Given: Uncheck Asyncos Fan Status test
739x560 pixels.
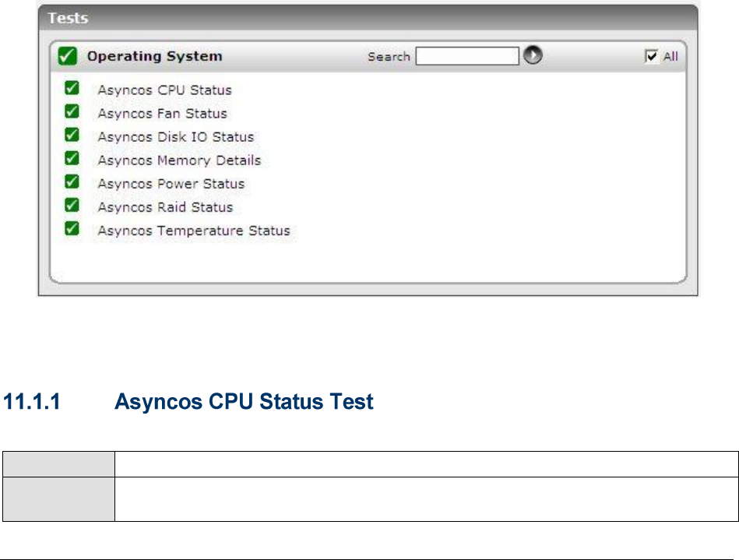Looking at the screenshot, I should click(x=72, y=112).
